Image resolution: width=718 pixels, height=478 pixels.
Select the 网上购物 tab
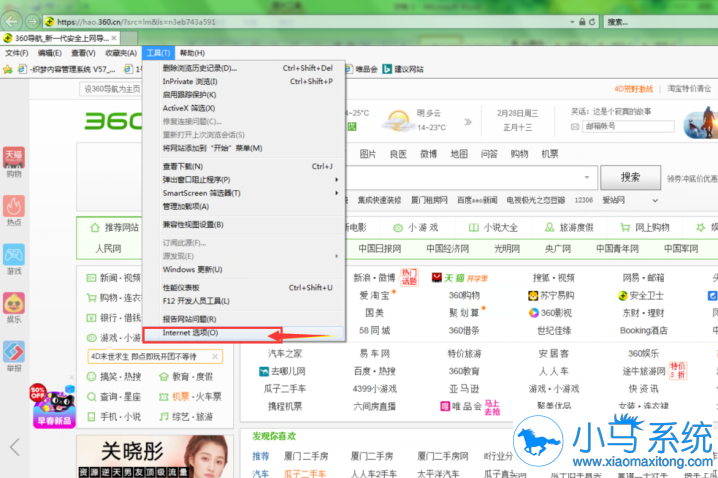pyautogui.click(x=645, y=228)
